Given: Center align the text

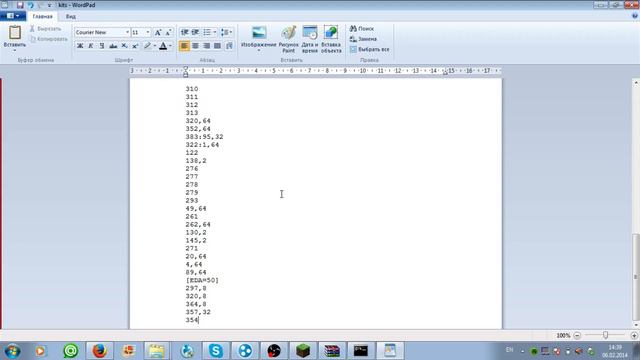Looking at the screenshot, I should coord(196,46).
